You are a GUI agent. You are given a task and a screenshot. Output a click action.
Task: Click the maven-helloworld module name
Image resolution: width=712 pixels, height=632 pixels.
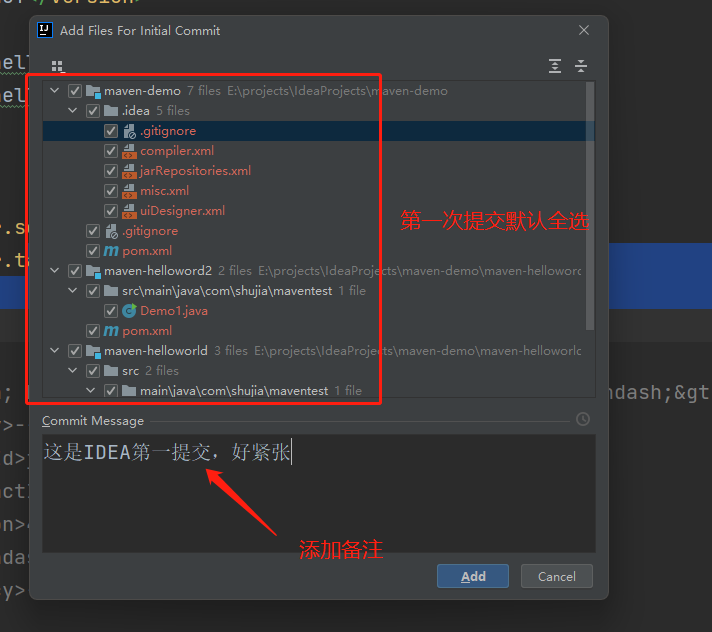tap(156, 351)
